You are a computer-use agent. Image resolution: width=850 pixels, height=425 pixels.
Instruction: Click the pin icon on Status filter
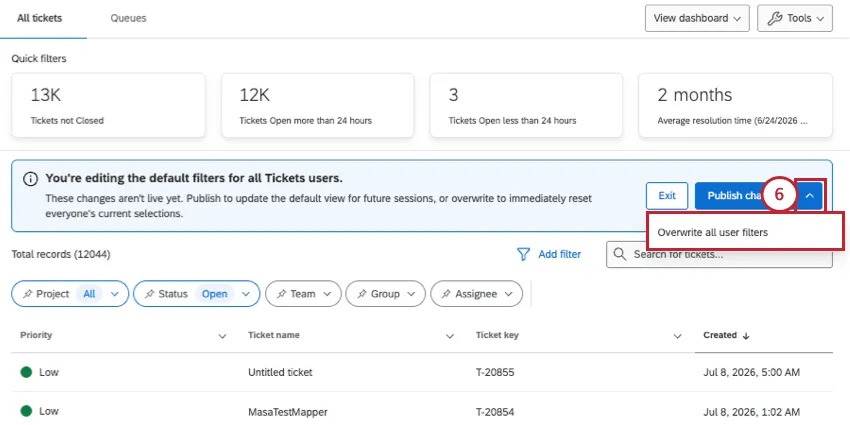(149, 294)
